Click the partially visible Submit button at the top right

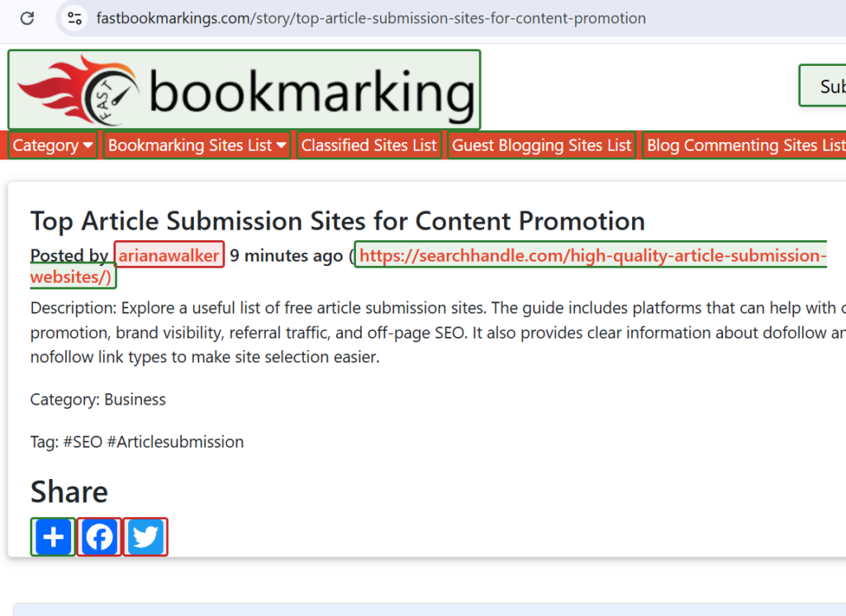coord(823,86)
